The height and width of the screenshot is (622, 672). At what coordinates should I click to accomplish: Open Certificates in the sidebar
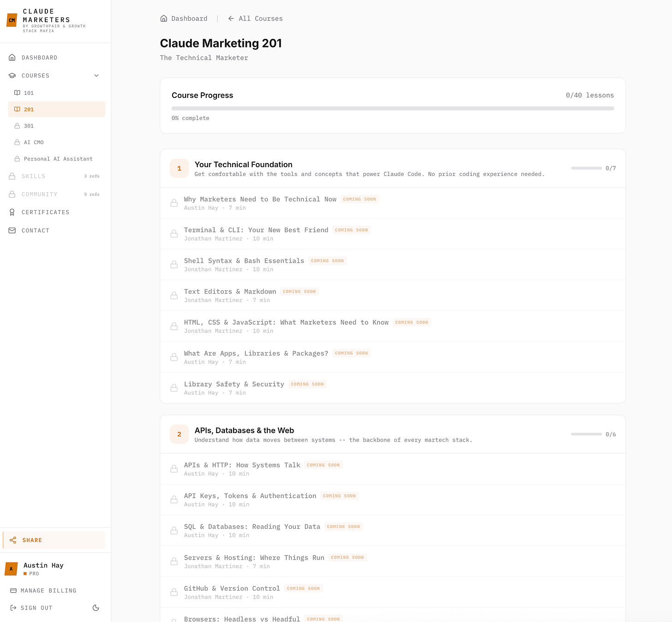click(x=55, y=212)
